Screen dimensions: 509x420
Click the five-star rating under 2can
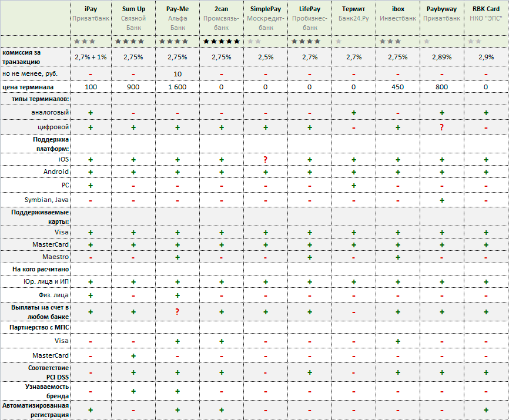(221, 41)
